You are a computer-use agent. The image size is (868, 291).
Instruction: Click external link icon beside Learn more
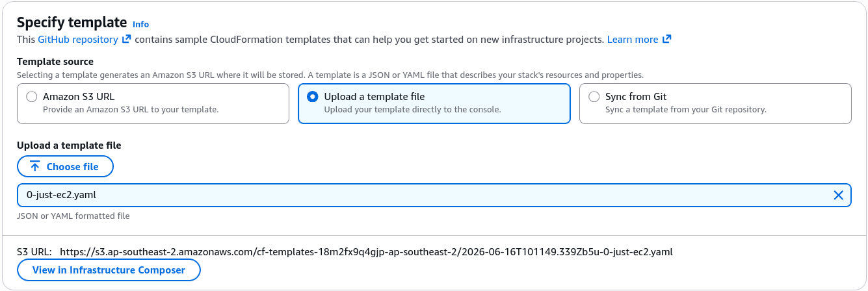pyautogui.click(x=666, y=40)
